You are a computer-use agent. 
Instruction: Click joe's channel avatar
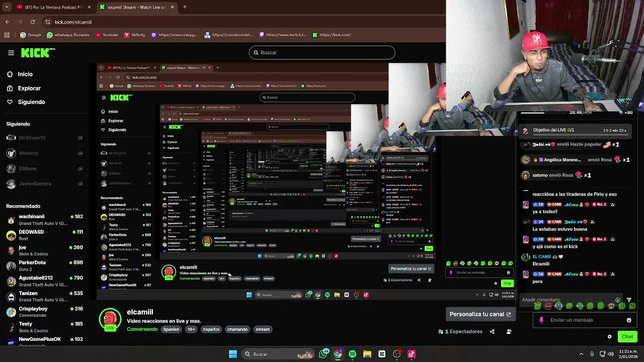pos(11,250)
